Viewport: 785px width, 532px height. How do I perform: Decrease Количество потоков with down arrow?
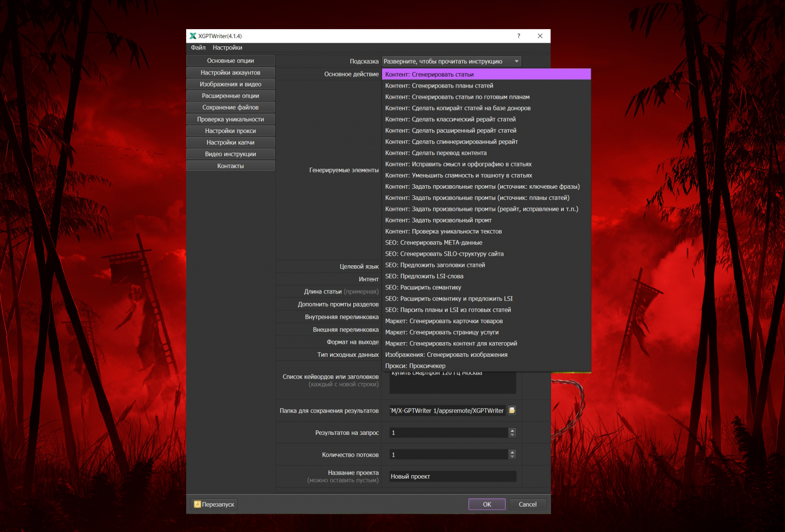512,457
